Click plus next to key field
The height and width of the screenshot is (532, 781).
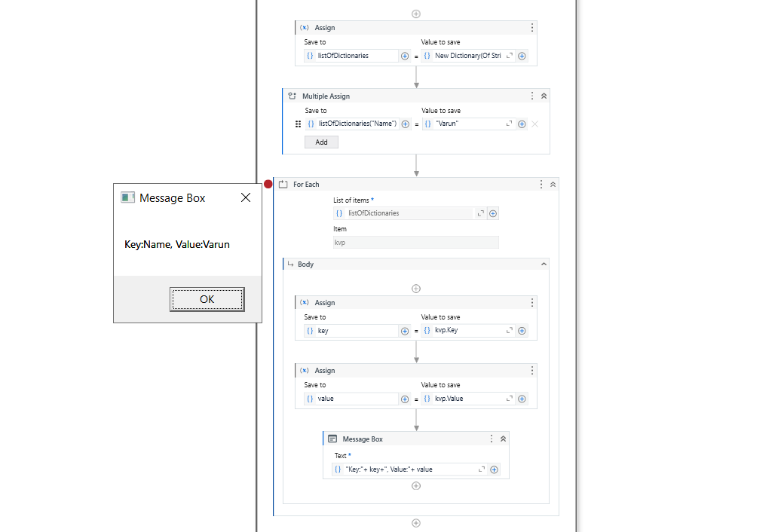tap(405, 331)
